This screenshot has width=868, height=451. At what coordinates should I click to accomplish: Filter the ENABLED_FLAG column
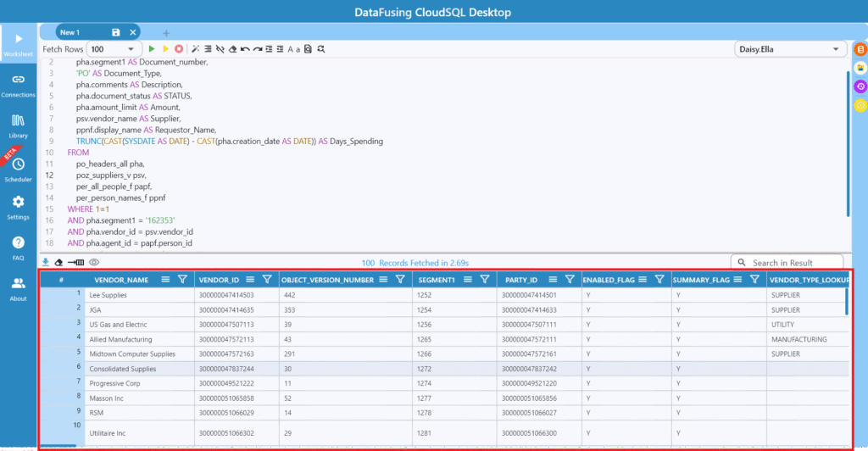(x=659, y=280)
